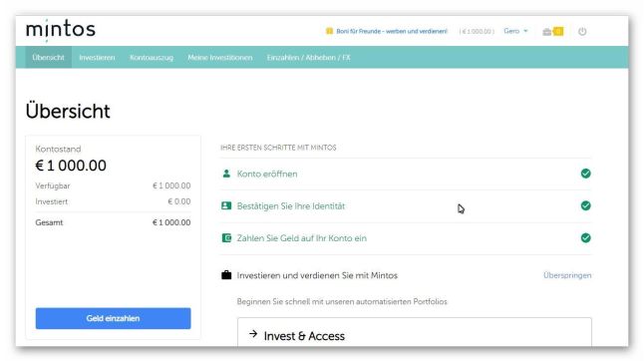Click the Übersicht page heading
The width and height of the screenshot is (644, 361).
pyautogui.click(x=68, y=111)
